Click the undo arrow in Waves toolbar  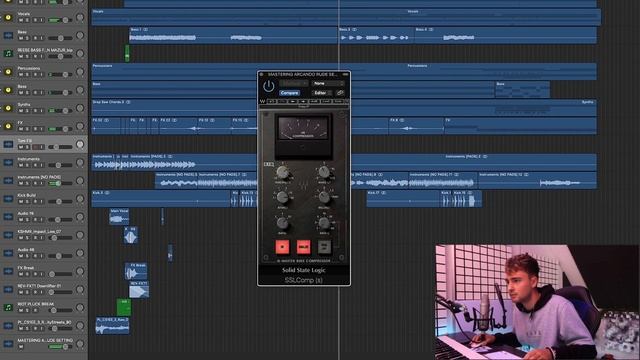pos(272,101)
